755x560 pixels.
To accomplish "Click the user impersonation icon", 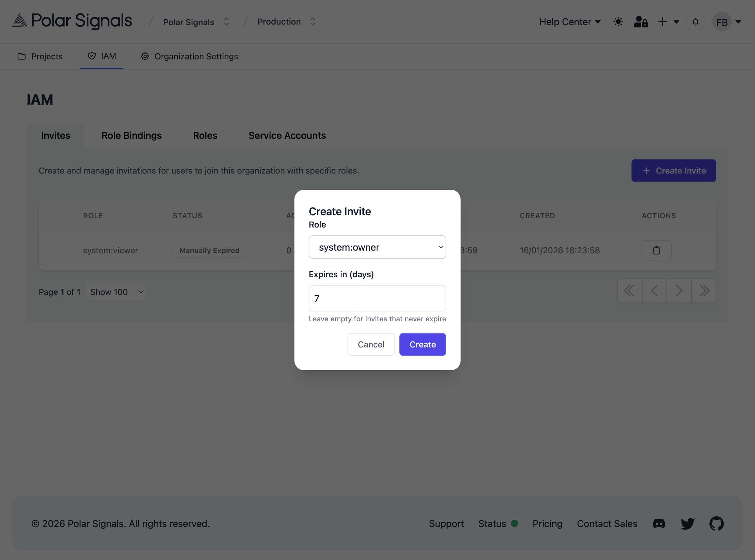I will coord(640,21).
